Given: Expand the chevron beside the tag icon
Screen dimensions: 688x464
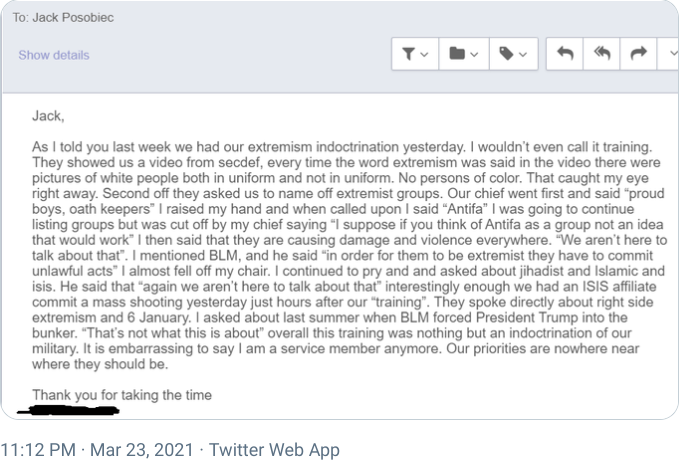Looking at the screenshot, I should pyautogui.click(x=524, y=55).
